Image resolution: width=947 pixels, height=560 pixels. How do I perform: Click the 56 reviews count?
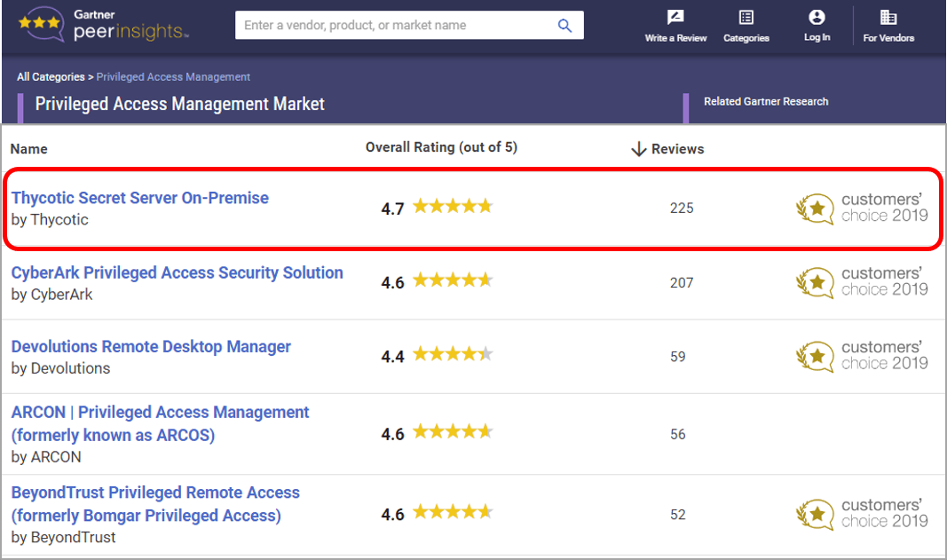click(x=678, y=434)
